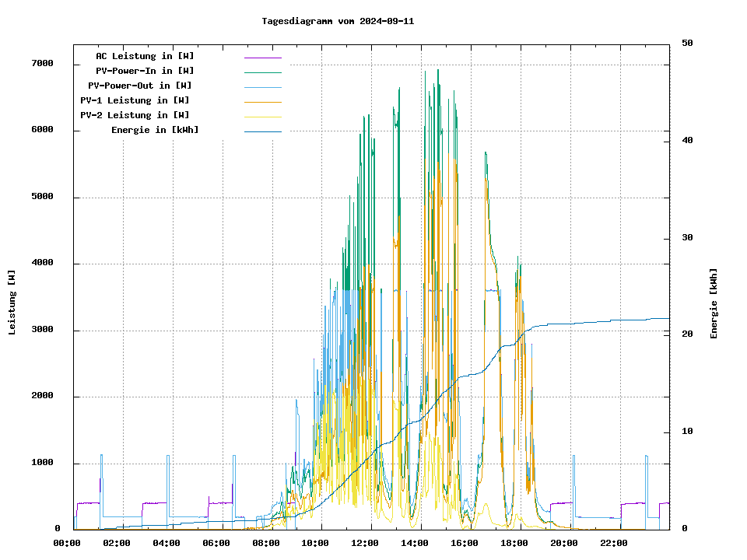This screenshot has width=747, height=560.
Task: Pick the PV-1 Leistung in [W] legend entry
Action: click(x=135, y=100)
